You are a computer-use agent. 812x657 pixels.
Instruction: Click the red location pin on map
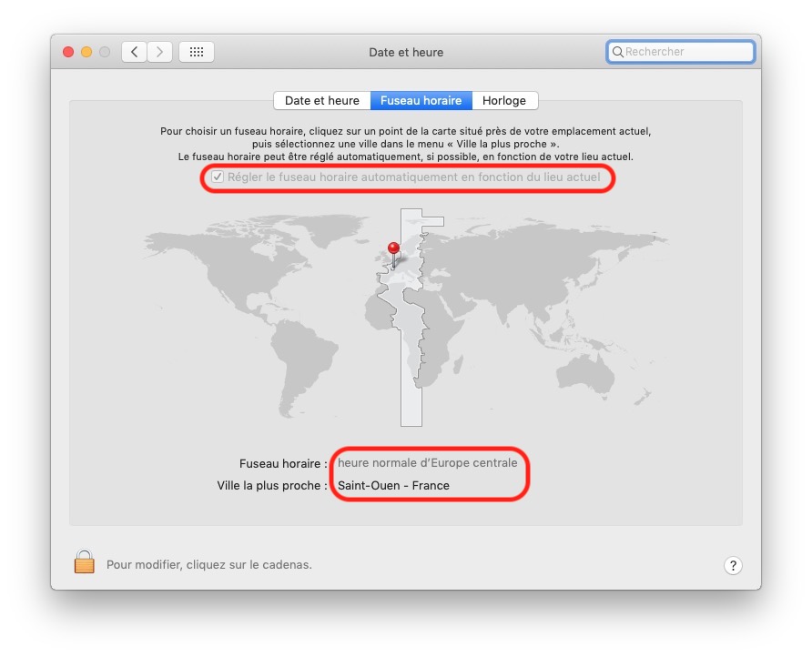393,248
